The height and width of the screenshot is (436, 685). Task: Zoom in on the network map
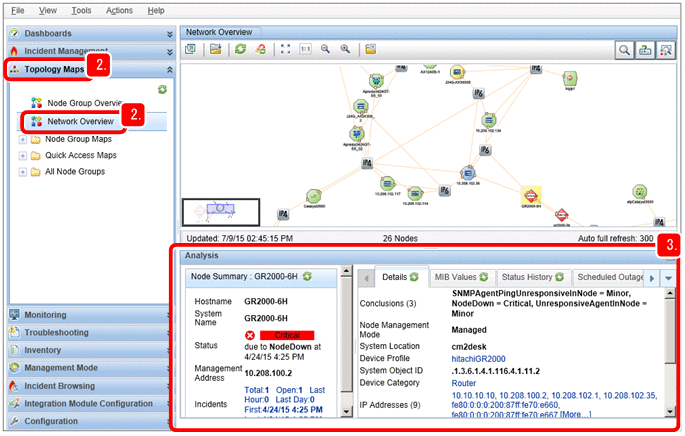click(x=346, y=49)
